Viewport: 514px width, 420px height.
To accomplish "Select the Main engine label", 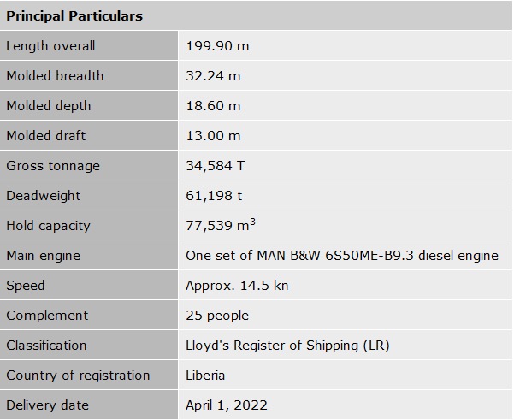I will pyautogui.click(x=44, y=256).
